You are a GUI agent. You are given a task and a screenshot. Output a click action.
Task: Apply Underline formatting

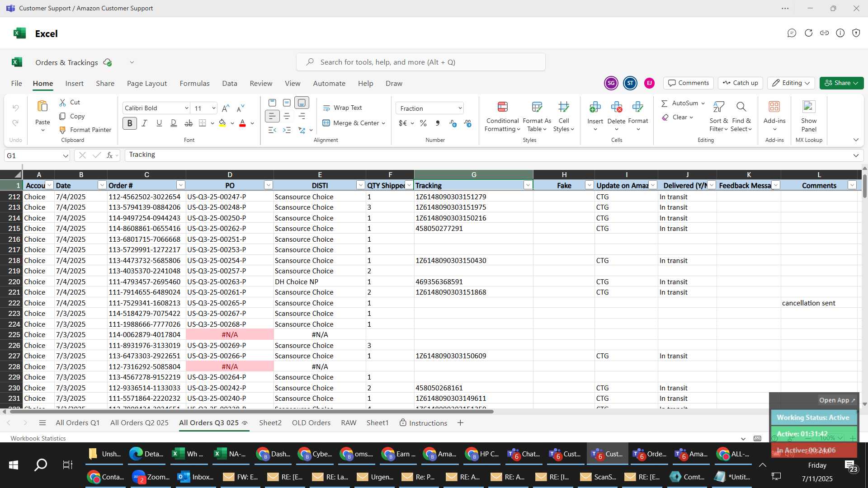click(159, 123)
